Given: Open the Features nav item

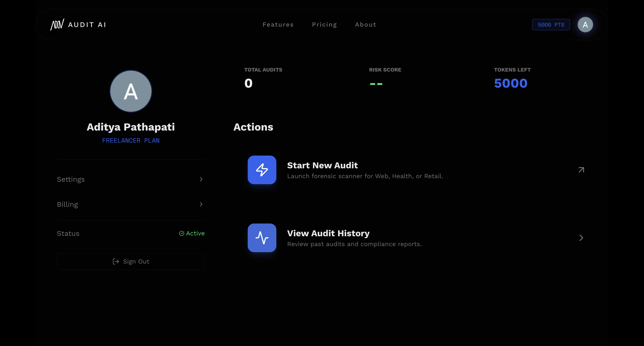Looking at the screenshot, I should tap(278, 24).
